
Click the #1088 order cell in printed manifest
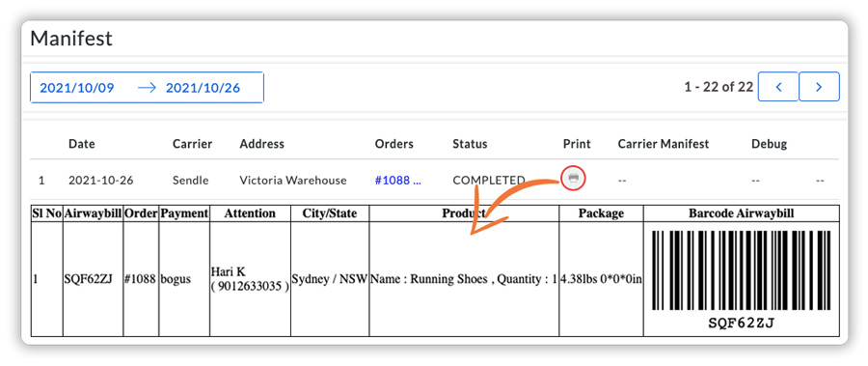click(x=141, y=279)
